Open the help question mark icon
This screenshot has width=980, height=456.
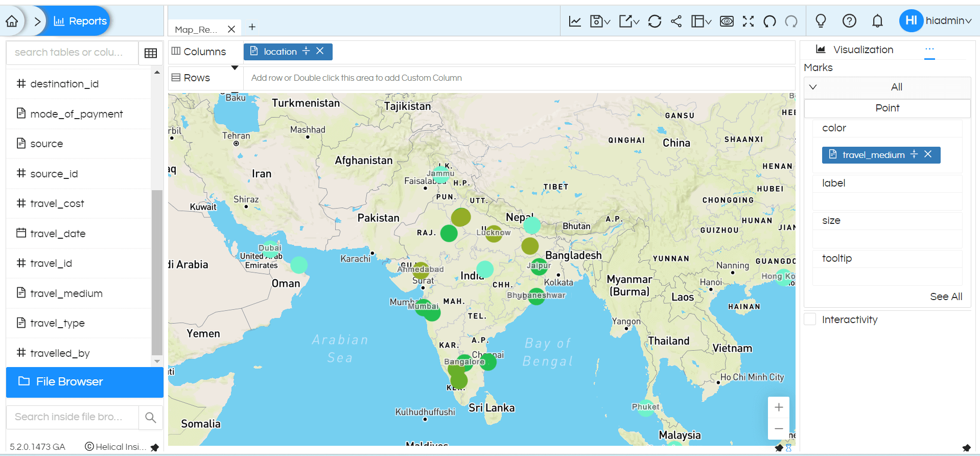[x=849, y=21]
